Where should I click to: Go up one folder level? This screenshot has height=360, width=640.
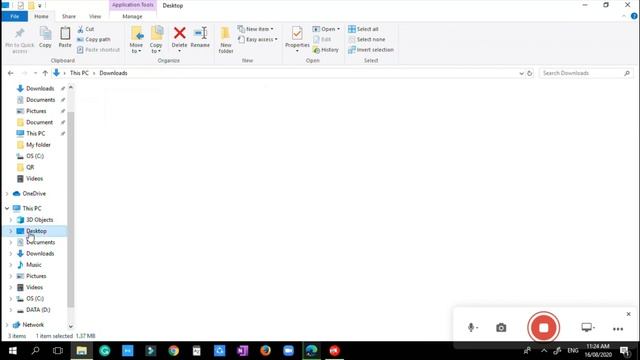point(45,73)
